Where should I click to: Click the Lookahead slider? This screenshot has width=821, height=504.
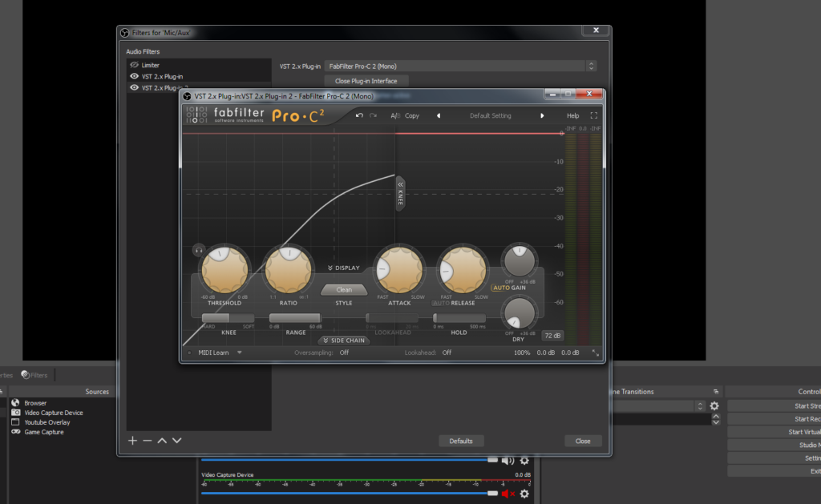tap(392, 317)
